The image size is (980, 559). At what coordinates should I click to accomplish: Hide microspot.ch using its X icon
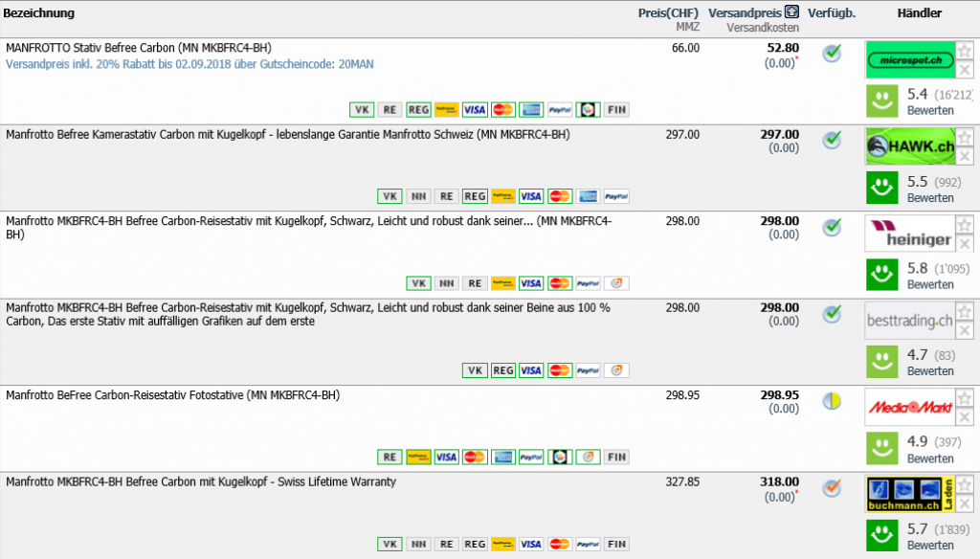click(965, 70)
